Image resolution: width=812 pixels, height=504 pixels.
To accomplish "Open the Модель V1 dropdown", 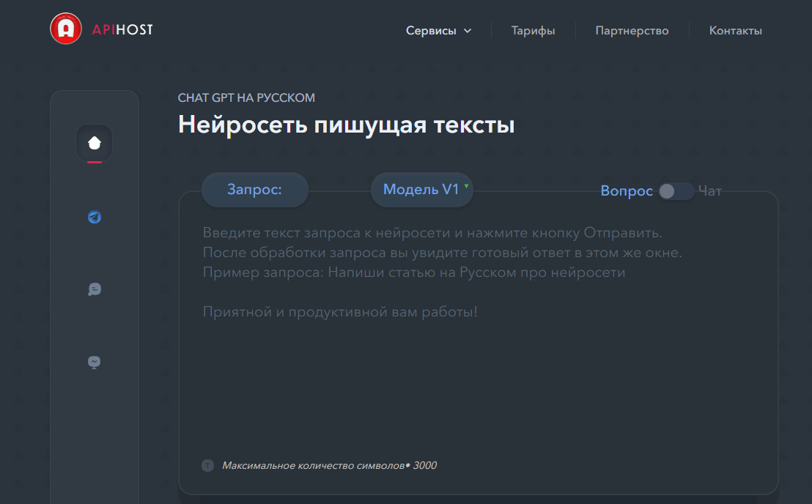I will (421, 190).
